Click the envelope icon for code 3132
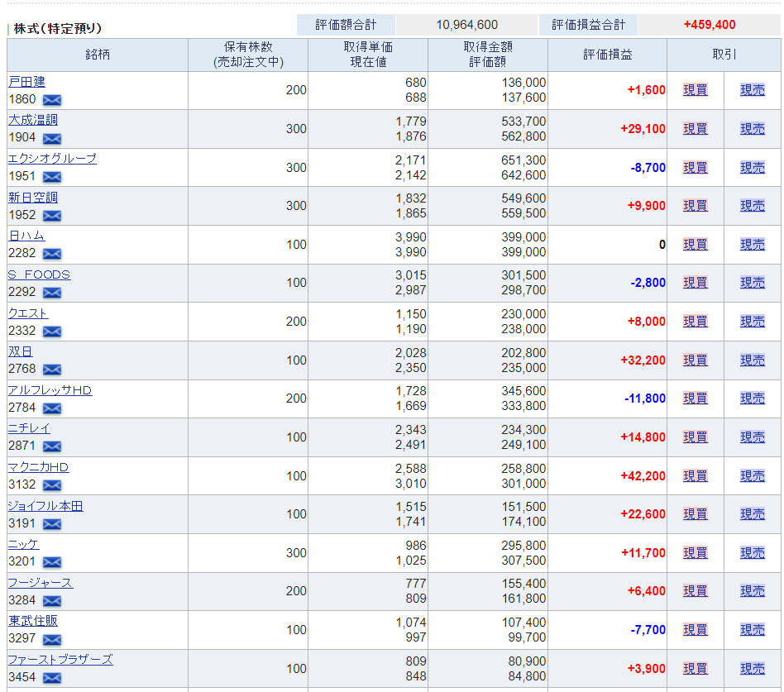The width and height of the screenshot is (784, 692). click(x=52, y=485)
